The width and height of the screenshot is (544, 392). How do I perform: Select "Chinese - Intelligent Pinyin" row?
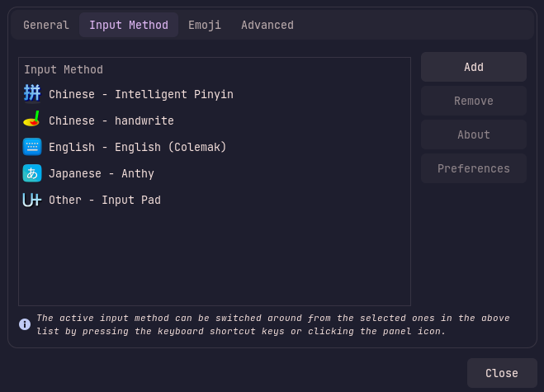[x=215, y=94]
